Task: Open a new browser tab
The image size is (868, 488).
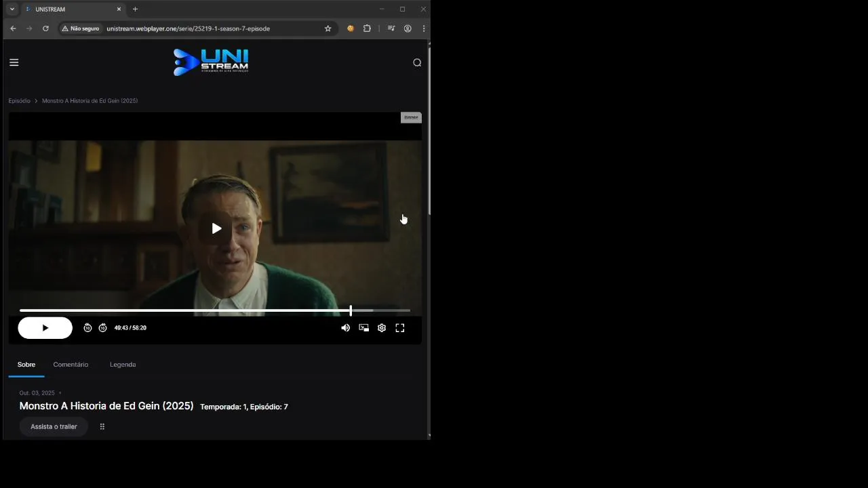Action: tap(135, 9)
